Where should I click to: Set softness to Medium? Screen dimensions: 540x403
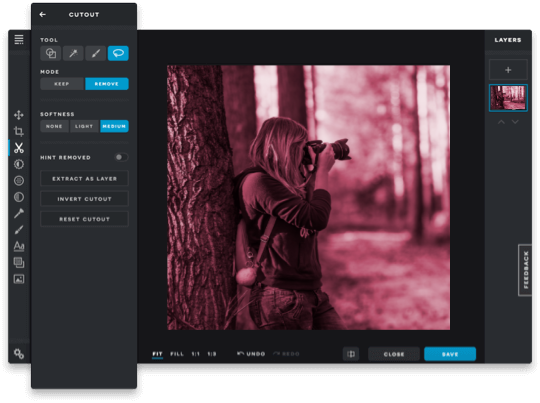click(114, 126)
